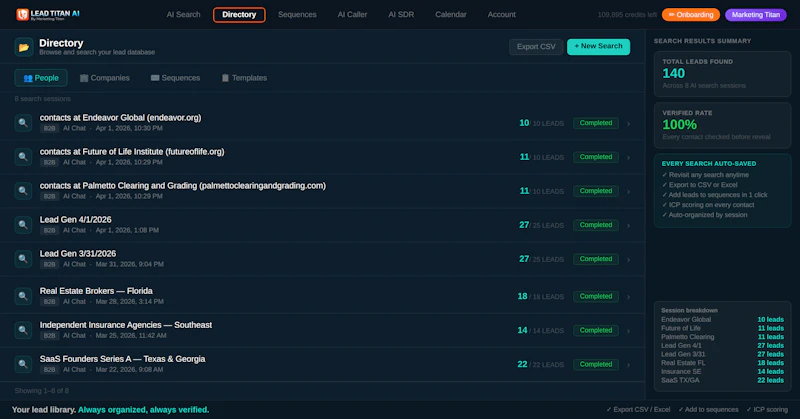Click the '109,895 credits left' text

[627, 15]
